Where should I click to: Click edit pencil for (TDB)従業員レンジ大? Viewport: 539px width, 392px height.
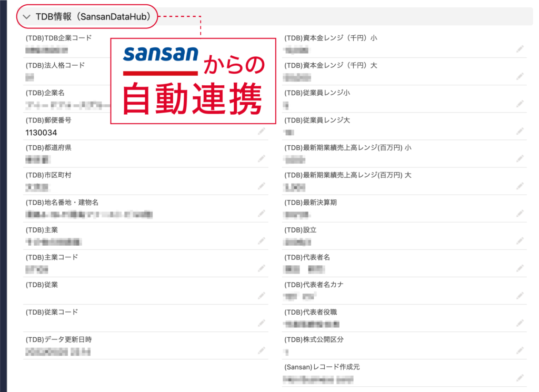coord(520,131)
